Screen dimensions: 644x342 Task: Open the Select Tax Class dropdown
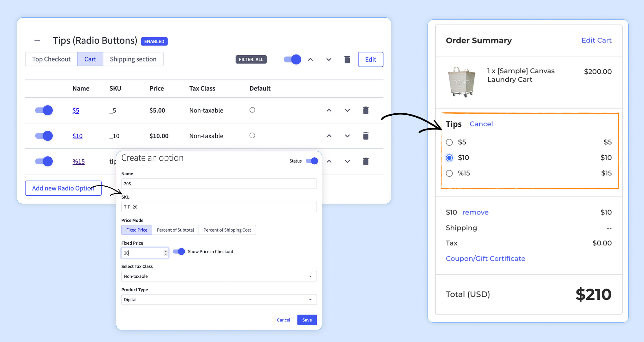pyautogui.click(x=219, y=276)
